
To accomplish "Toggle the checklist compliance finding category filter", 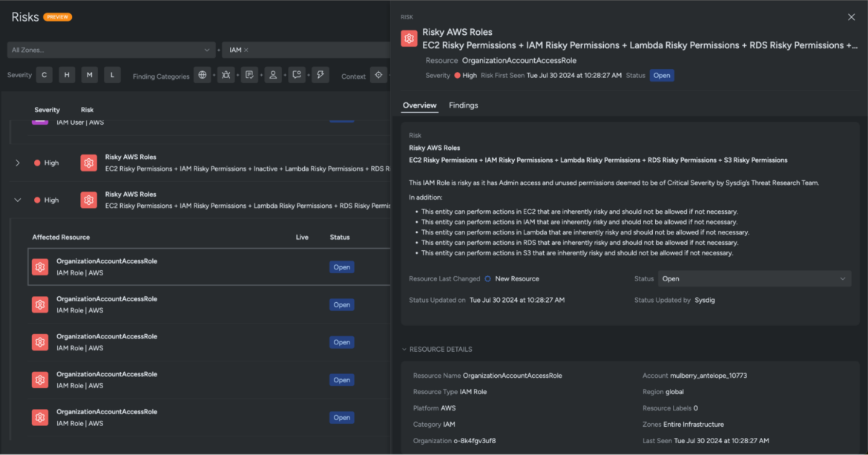I will 250,75.
